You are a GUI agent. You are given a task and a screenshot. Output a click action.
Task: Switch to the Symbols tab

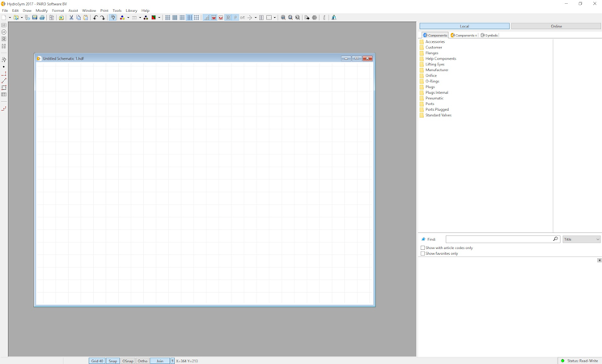click(x=489, y=36)
